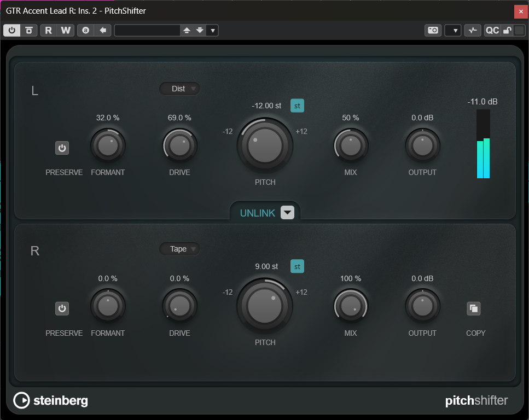Click the snapshot camera icon
This screenshot has height=420, width=529.
click(433, 31)
